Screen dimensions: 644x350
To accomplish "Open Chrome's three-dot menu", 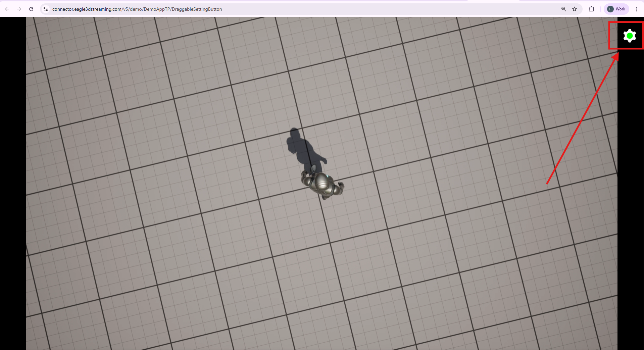I will click(x=636, y=9).
